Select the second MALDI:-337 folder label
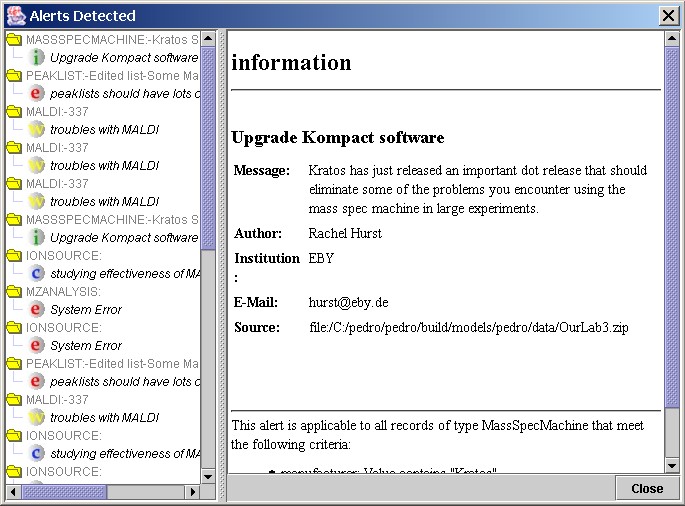This screenshot has height=506, width=685. coord(57,148)
